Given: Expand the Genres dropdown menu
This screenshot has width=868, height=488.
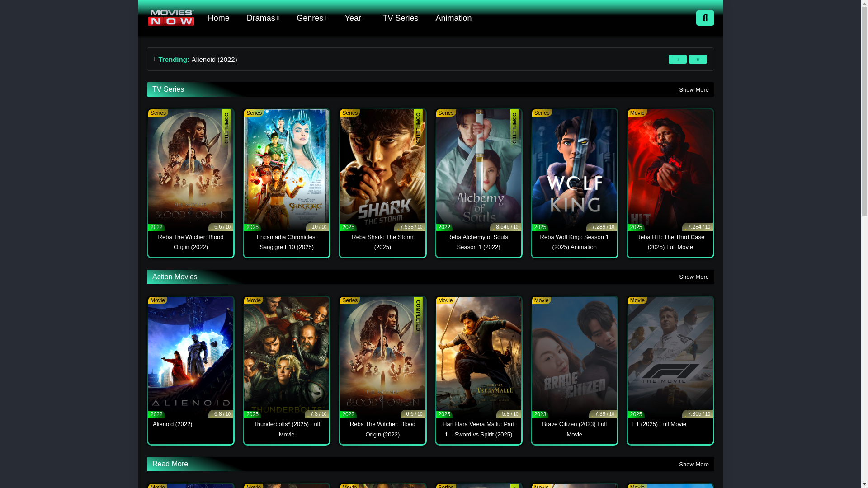Looking at the screenshot, I should coord(312,18).
